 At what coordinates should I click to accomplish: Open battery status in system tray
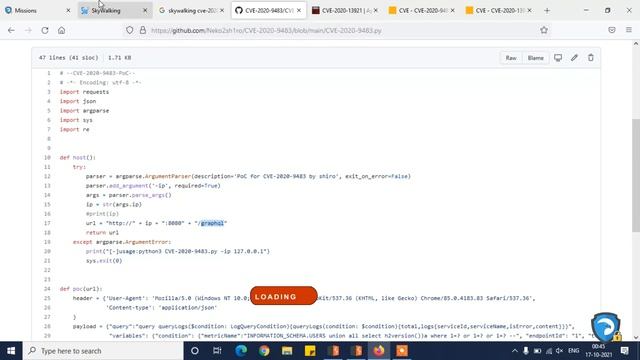click(538, 351)
